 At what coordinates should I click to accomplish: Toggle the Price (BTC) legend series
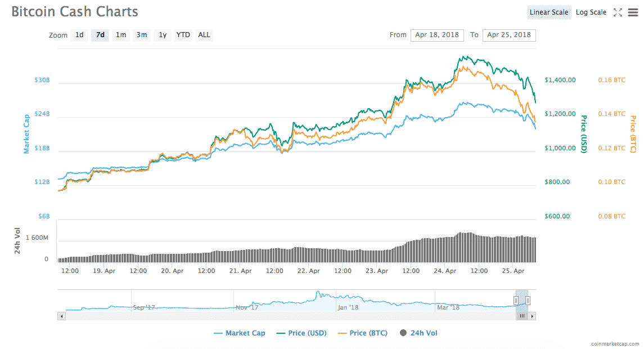coord(363,333)
